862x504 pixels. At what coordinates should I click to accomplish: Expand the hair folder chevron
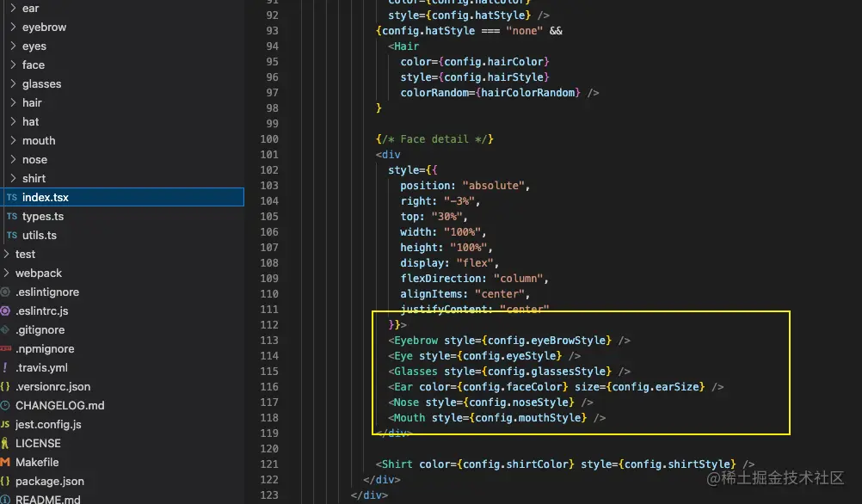pos(13,102)
